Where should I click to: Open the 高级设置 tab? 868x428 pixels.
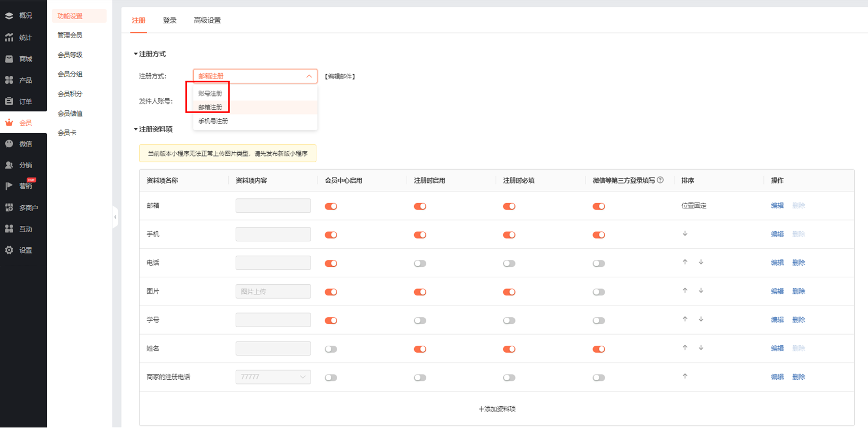pyautogui.click(x=207, y=21)
